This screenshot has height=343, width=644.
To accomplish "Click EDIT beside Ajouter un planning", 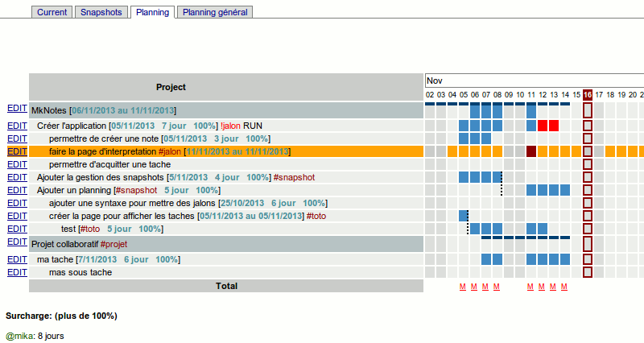I will 17,190.
